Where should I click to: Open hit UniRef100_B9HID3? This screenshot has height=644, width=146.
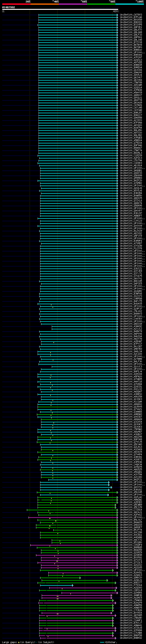[x=131, y=22]
